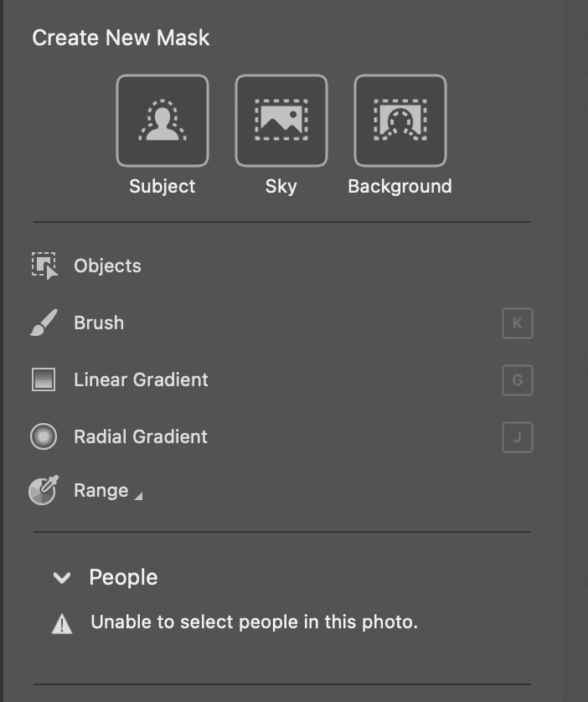Click the Background mask icon
Screen dimensions: 588x702
tap(400, 120)
